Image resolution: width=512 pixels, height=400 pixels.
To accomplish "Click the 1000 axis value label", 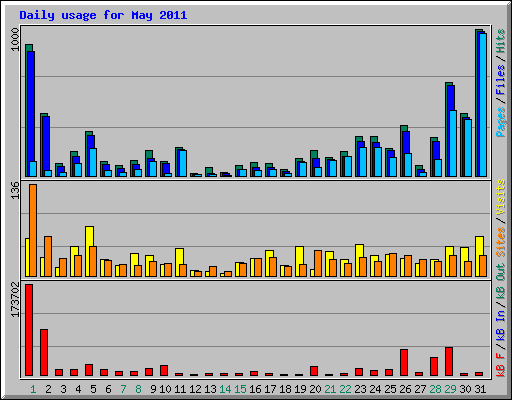I will (15, 39).
